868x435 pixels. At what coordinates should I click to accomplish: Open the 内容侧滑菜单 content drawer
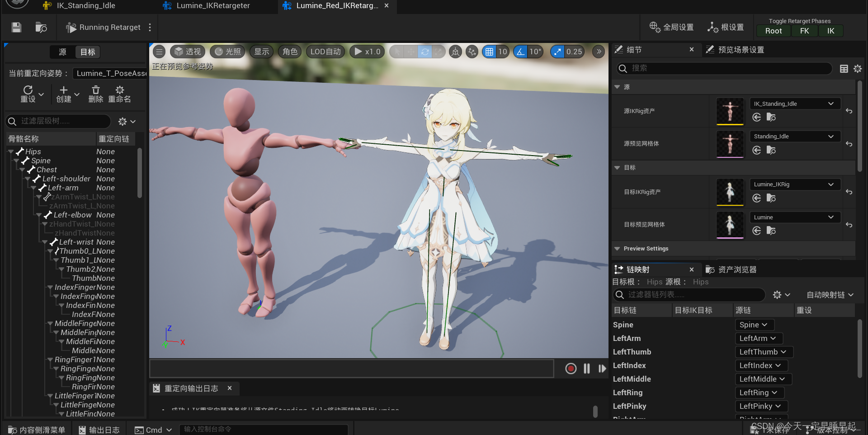(x=37, y=430)
